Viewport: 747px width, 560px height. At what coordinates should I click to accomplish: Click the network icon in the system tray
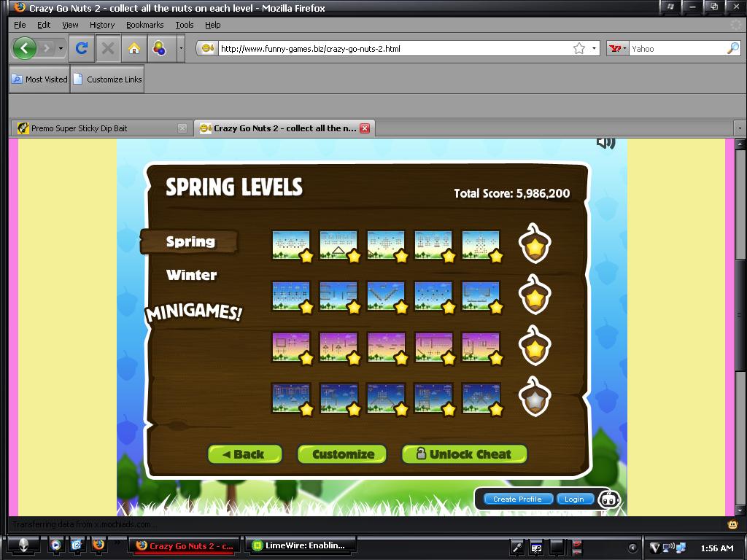coord(681,548)
